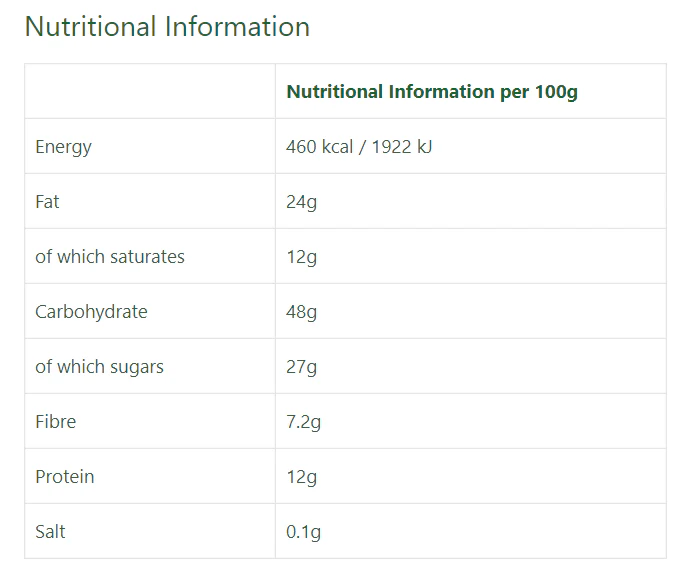This screenshot has height=569, width=700.
Task: Click the Nutritional Information heading
Action: [x=167, y=26]
